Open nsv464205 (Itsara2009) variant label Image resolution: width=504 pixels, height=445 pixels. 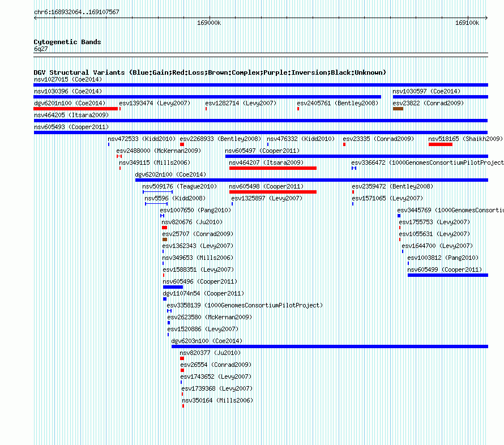click(71, 115)
